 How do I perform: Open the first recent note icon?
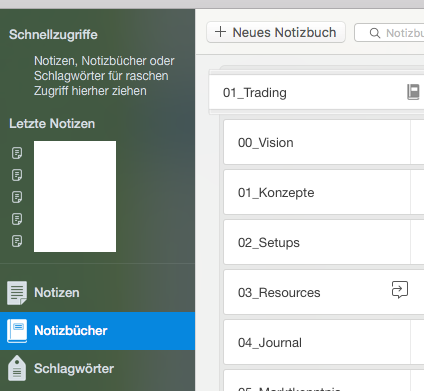pos(17,153)
